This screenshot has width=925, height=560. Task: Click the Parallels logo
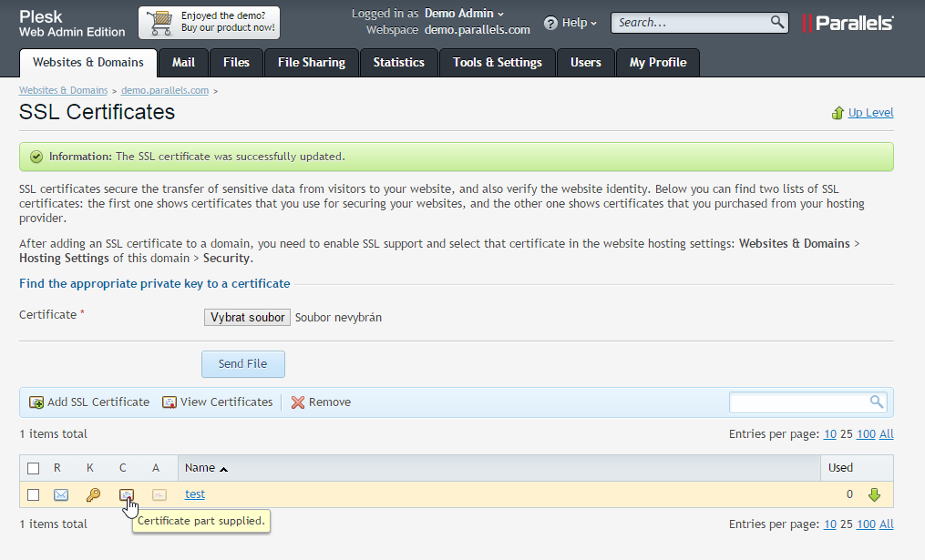click(x=848, y=23)
